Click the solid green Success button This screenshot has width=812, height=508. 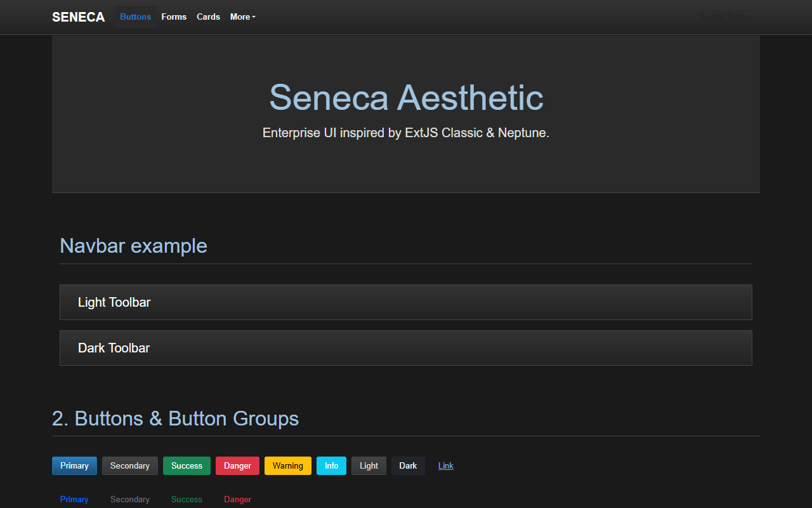tap(187, 466)
